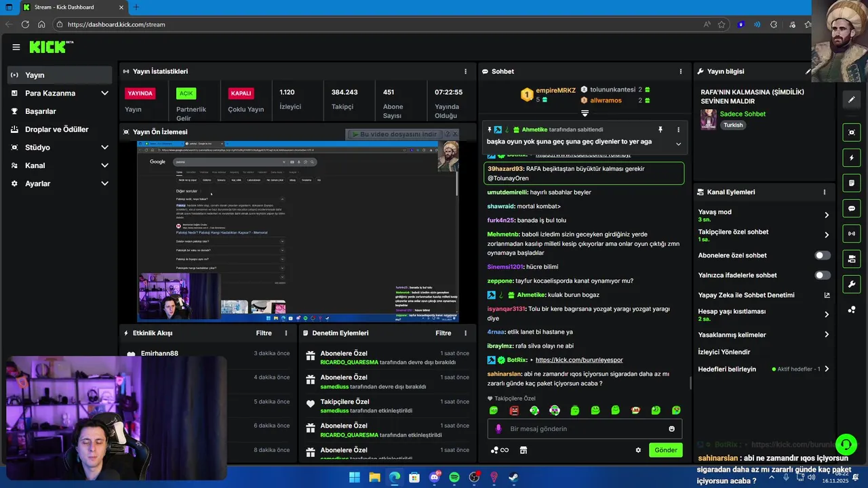Expand the pinned message chevron
The width and height of the screenshot is (868, 488).
coord(678,144)
